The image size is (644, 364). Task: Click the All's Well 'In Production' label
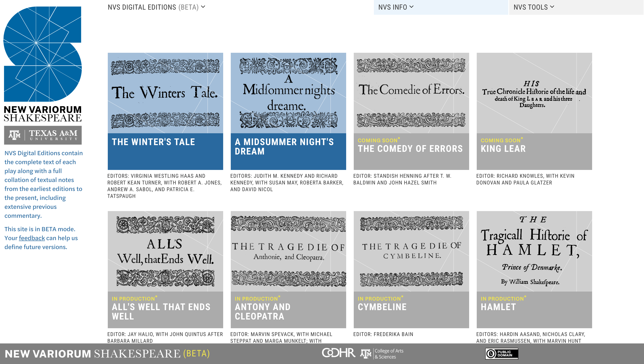point(134,298)
